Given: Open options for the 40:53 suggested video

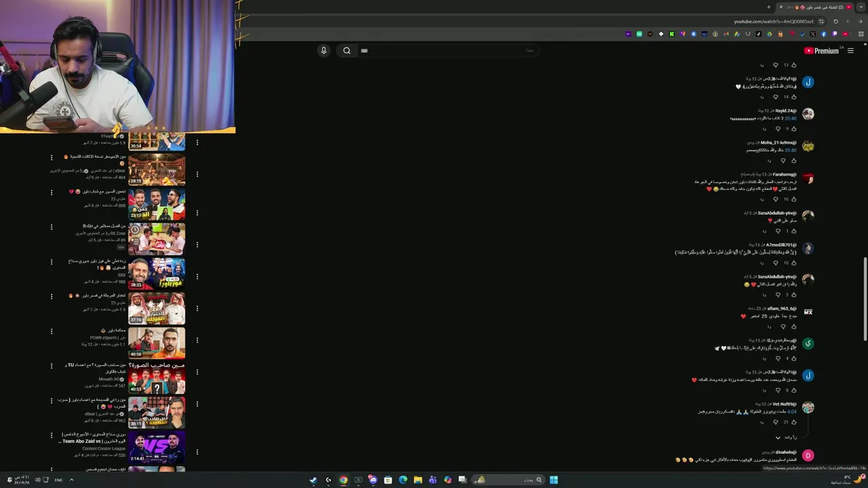Looking at the screenshot, I should (51, 366).
